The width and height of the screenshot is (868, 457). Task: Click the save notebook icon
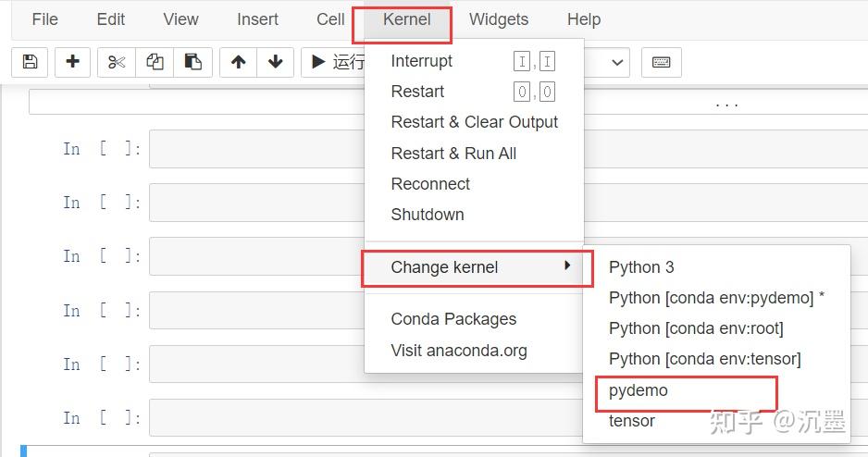pos(30,62)
